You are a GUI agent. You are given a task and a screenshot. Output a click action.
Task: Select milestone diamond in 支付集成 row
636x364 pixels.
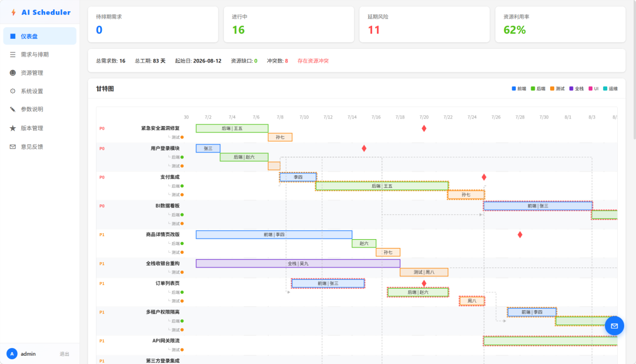pyautogui.click(x=484, y=177)
